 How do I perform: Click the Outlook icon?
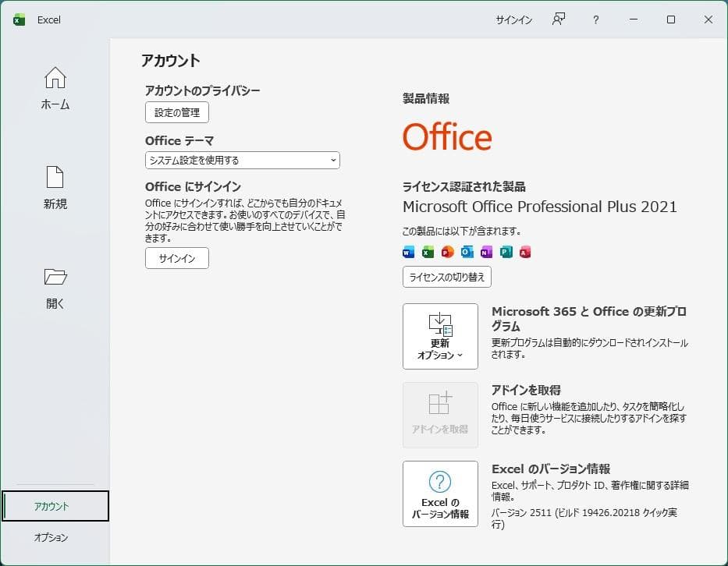click(465, 252)
